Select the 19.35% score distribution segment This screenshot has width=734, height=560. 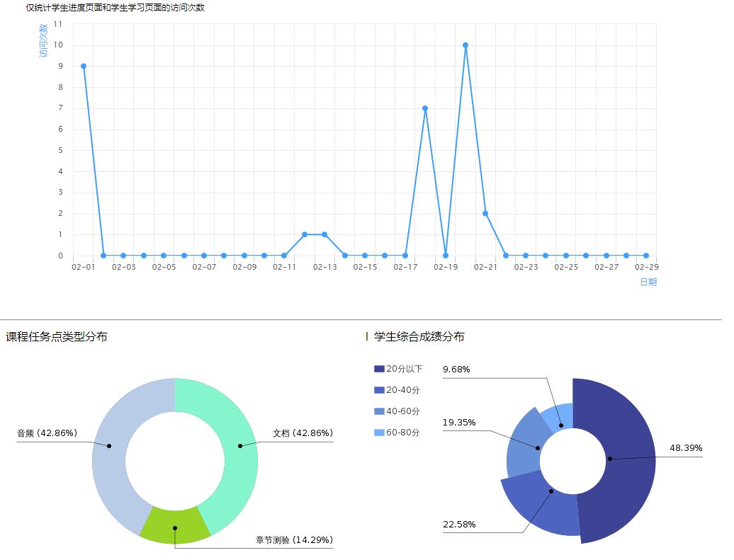[x=524, y=446]
